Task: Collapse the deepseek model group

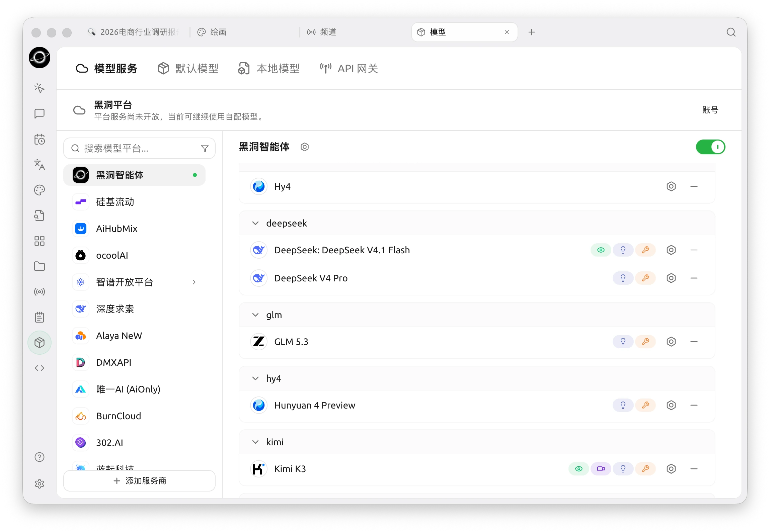Action: tap(255, 223)
